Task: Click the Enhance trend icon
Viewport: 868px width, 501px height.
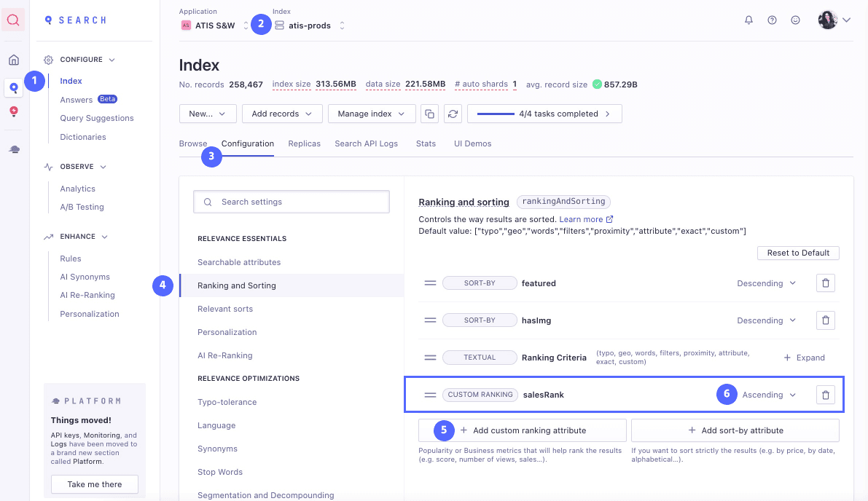Action: click(x=49, y=237)
